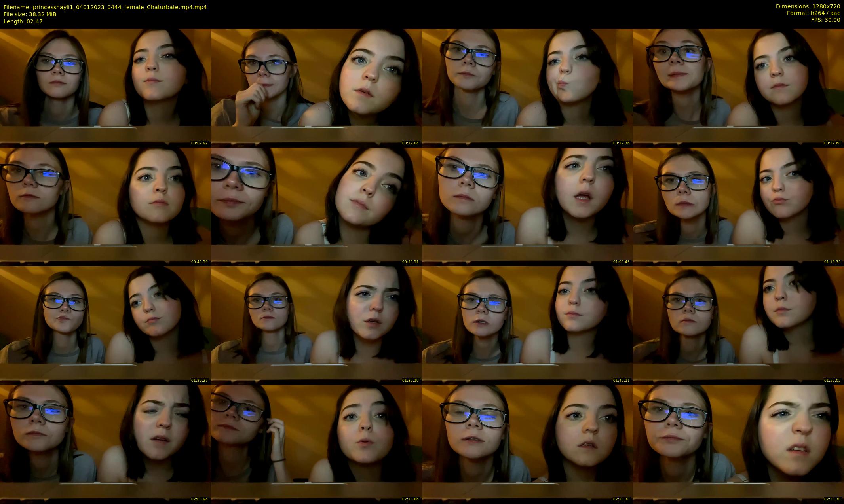Click the thumbnail marked 01:09.43

pos(527,206)
